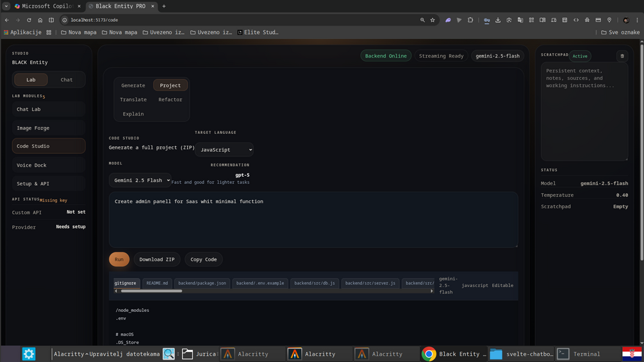Viewport: 644px width, 362px height.
Task: Open the taskbar search magnifier icon
Action: [x=169, y=354]
